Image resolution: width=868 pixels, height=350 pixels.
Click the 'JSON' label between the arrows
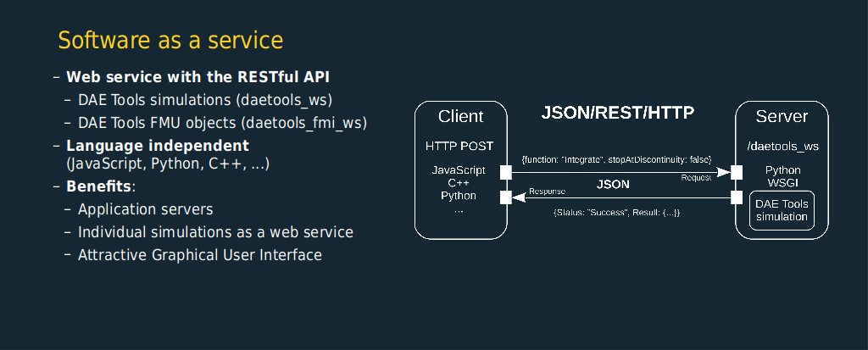click(x=613, y=185)
